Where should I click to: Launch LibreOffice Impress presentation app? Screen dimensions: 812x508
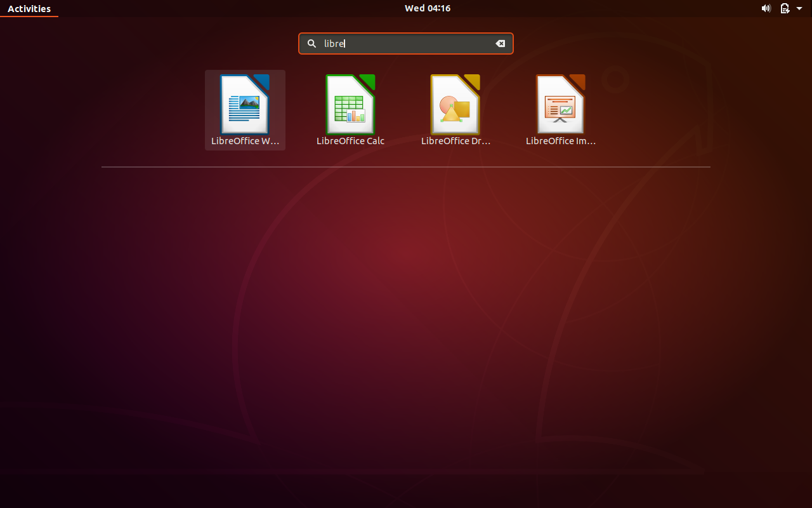click(x=561, y=110)
